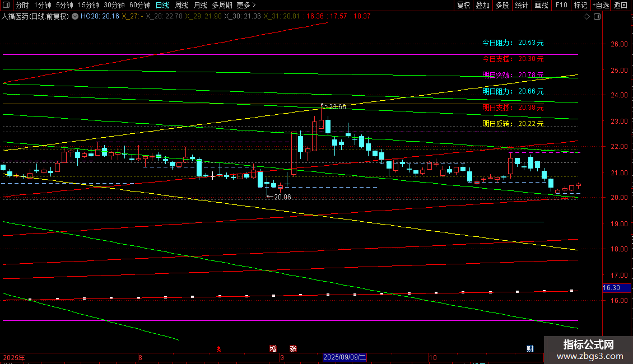
Task: Switch to 月线 monthly chart
Action: (x=200, y=5)
